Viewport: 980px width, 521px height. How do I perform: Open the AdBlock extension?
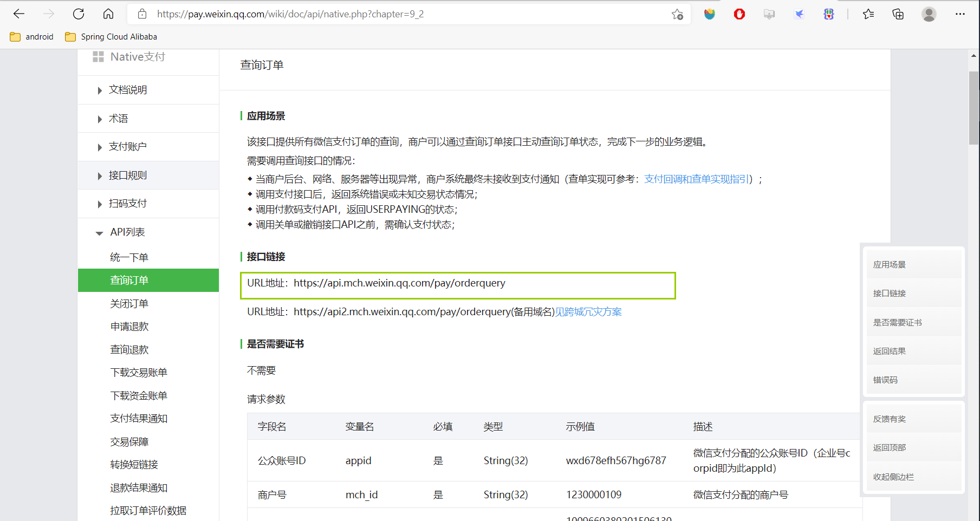click(x=738, y=14)
